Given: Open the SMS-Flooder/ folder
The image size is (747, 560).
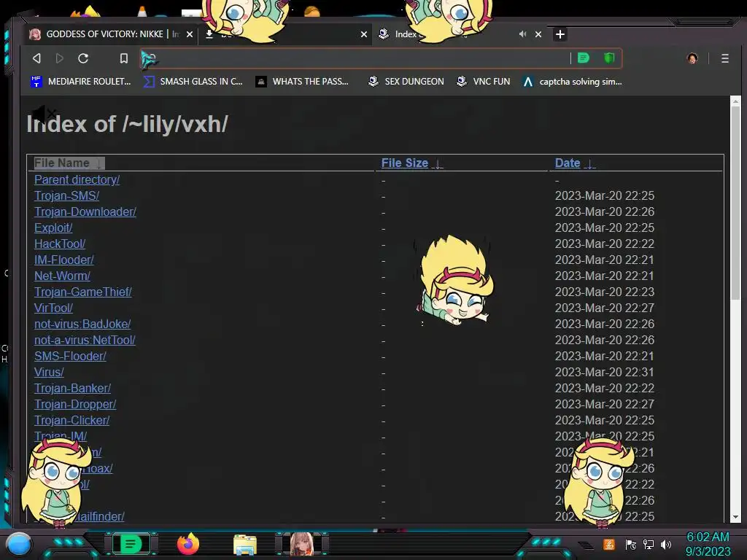Looking at the screenshot, I should coord(70,356).
